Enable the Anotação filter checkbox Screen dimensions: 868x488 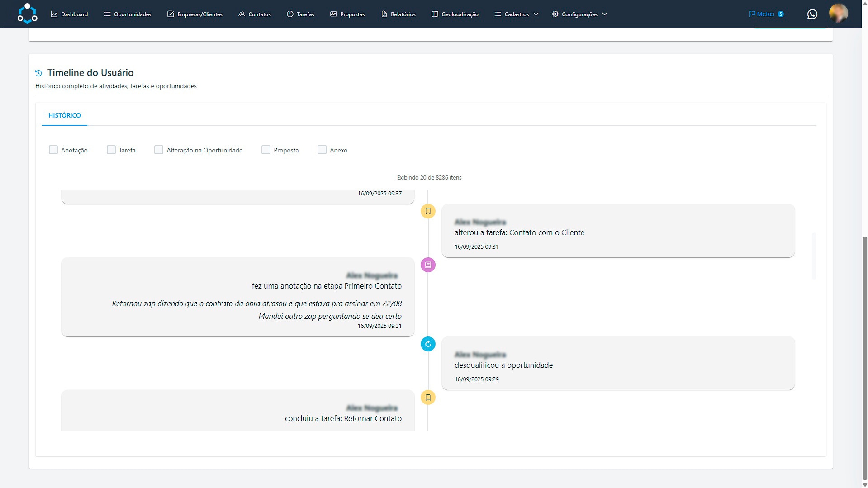point(53,150)
